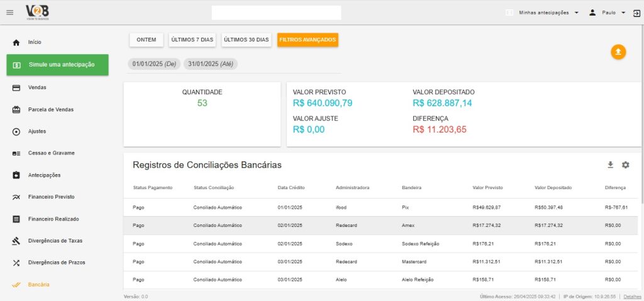Click the Detalhes link in footer
Viewport: 644px width, 301px height.
pos(631,296)
